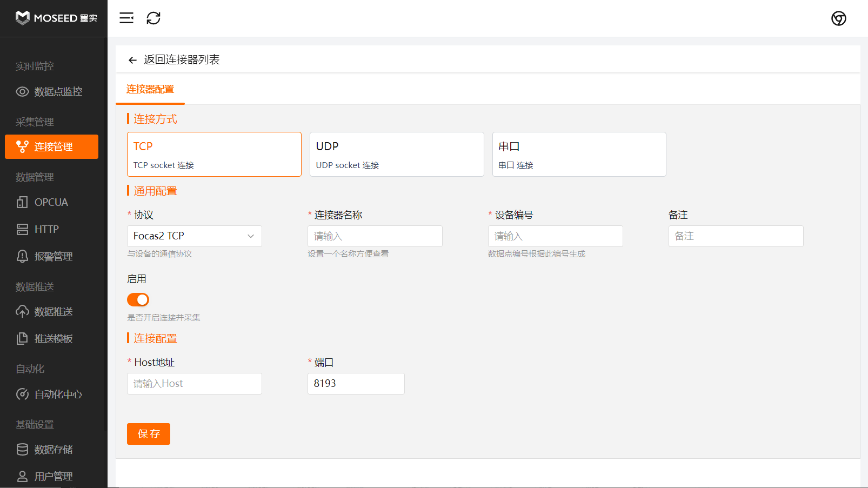Screen dimensions: 868x488
Task: Click the 保存 button
Action: 149,434
